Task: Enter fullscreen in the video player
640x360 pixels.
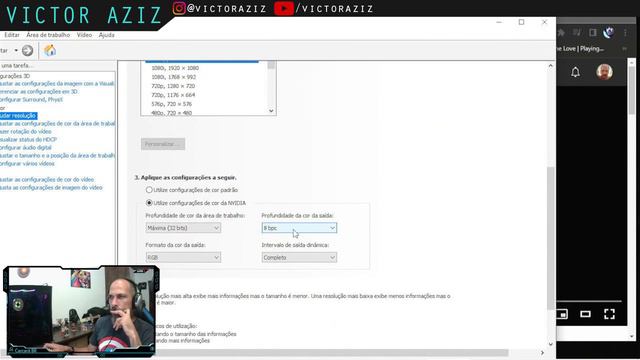Action: click(x=609, y=314)
